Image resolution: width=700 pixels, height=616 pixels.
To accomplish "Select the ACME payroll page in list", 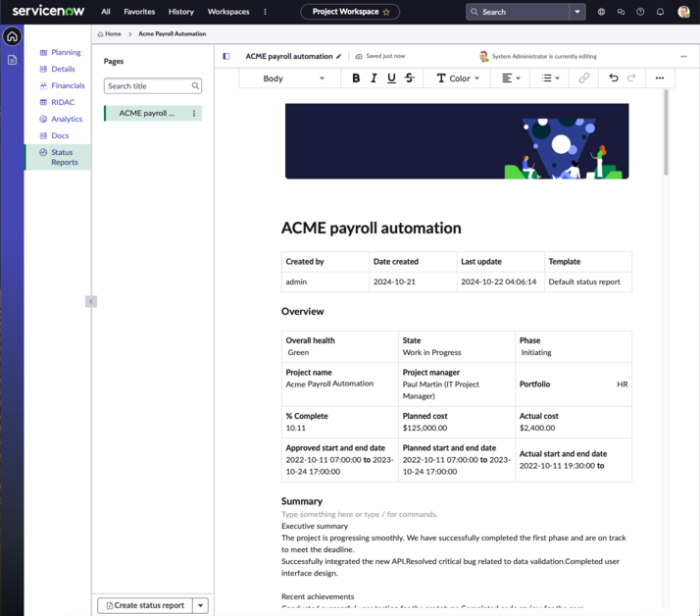I will pyautogui.click(x=153, y=114).
